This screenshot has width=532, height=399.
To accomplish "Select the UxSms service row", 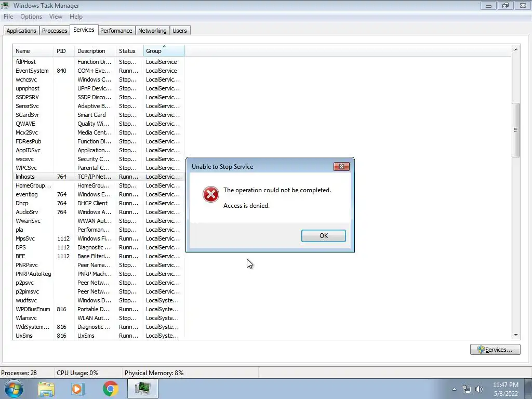I will (98, 335).
